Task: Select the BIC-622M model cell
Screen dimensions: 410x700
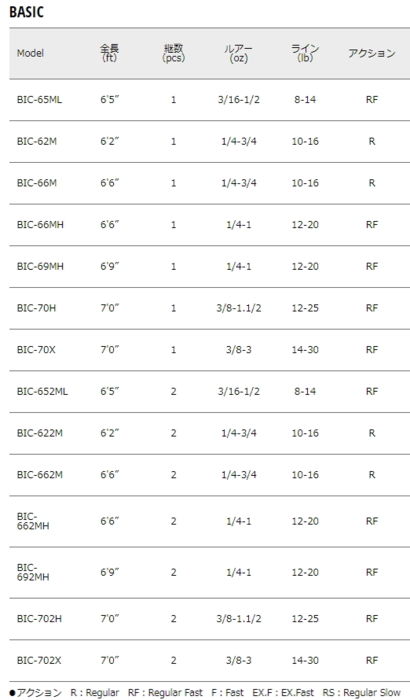Action: click(x=40, y=433)
